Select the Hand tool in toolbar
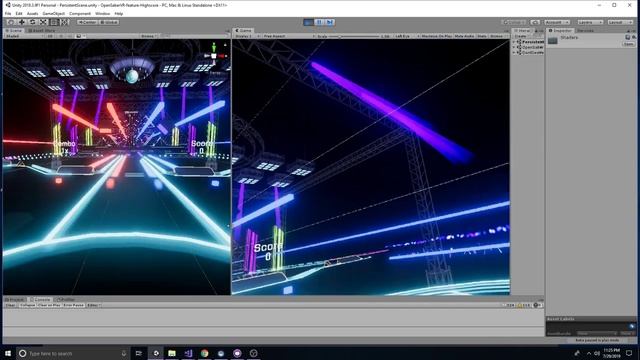 [11, 22]
